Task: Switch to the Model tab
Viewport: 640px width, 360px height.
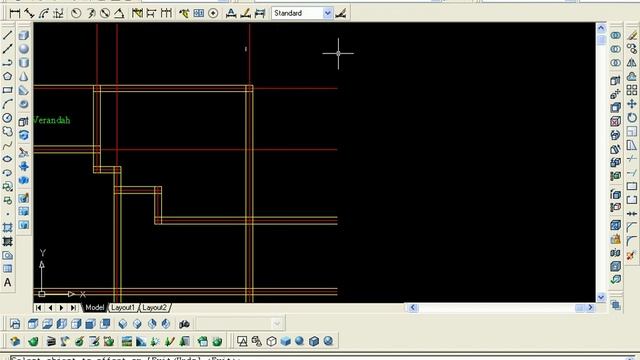Action: [94, 308]
